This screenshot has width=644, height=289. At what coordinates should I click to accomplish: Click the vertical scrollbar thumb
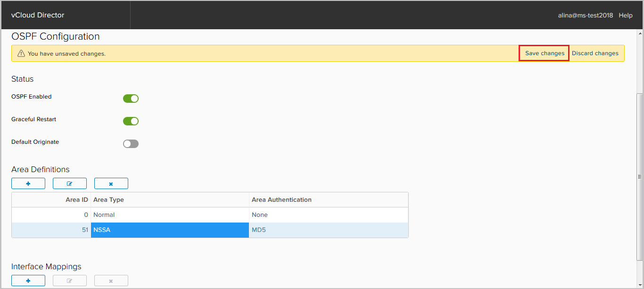coord(640,177)
